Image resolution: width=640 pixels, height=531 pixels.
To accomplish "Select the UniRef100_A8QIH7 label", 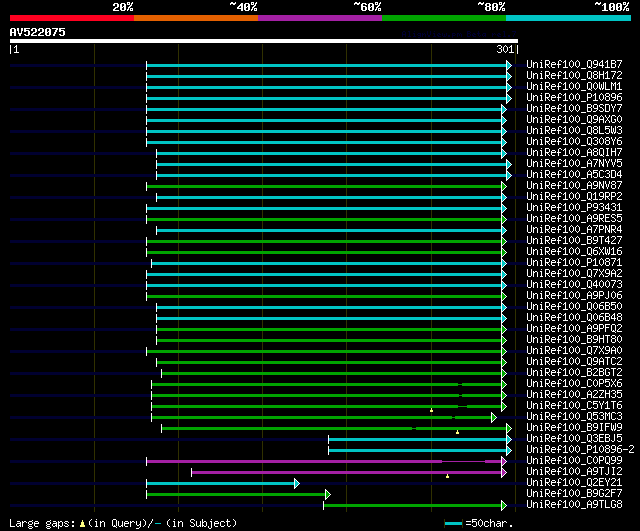I will (574, 153).
